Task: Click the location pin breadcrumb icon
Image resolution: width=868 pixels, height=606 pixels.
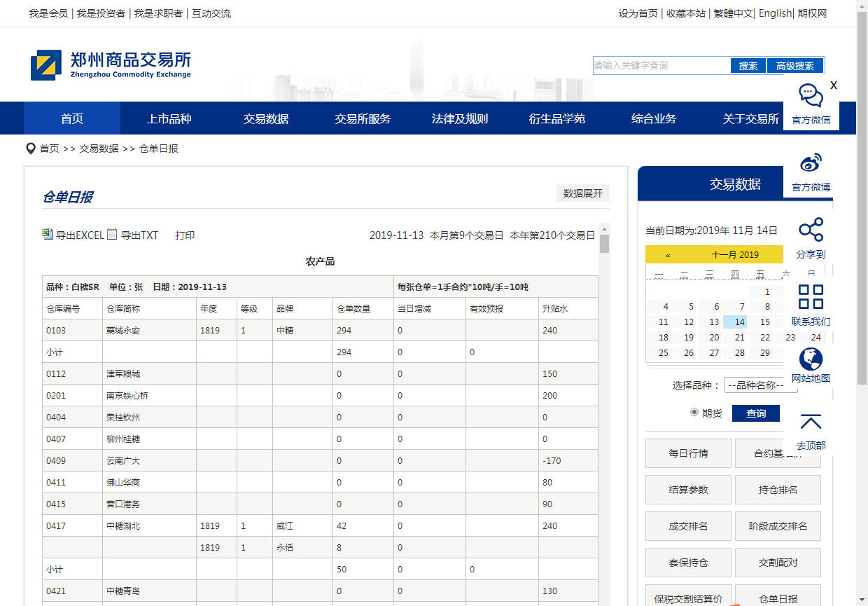Action: (x=31, y=149)
